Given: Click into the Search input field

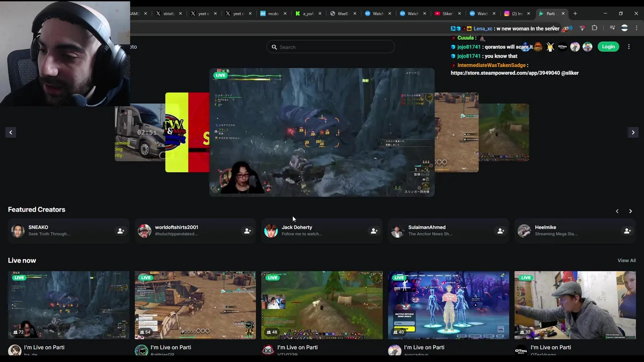Looking at the screenshot, I should 331,47.
